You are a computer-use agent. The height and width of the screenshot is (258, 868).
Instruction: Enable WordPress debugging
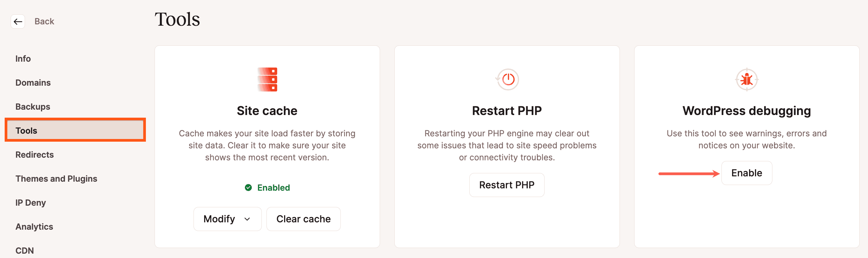pos(747,173)
